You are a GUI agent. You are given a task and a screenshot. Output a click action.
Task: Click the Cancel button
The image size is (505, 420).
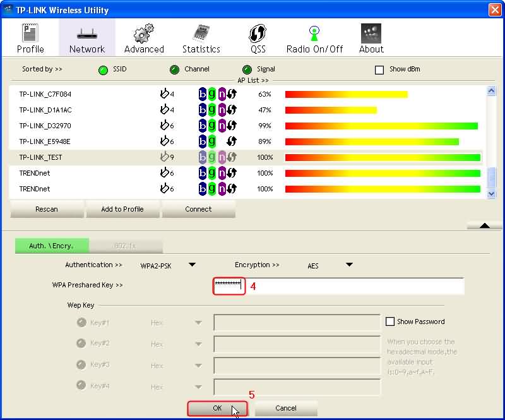(286, 408)
